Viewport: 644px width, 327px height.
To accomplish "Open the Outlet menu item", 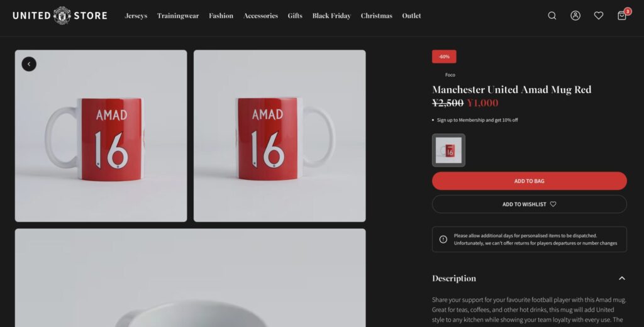I will coord(411,16).
